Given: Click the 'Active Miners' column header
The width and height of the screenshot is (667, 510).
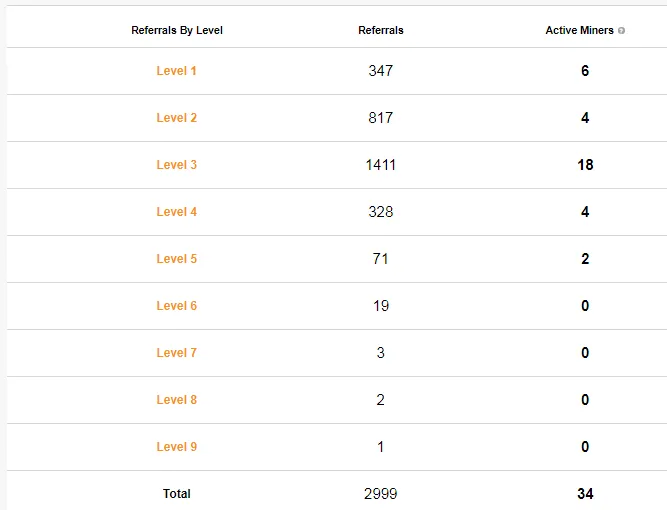Looking at the screenshot, I should pos(579,30).
